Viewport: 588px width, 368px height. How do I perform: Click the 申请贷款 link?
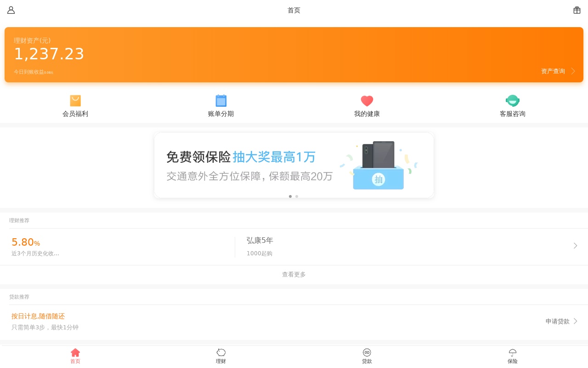click(557, 321)
